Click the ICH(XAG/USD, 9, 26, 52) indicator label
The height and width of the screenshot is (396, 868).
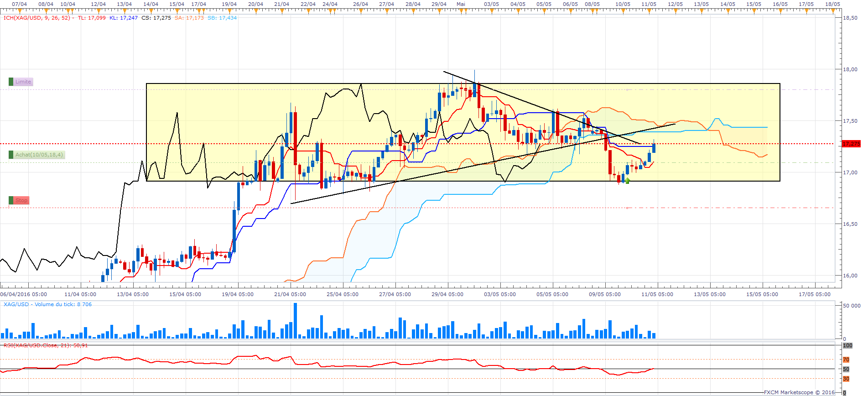click(37, 18)
